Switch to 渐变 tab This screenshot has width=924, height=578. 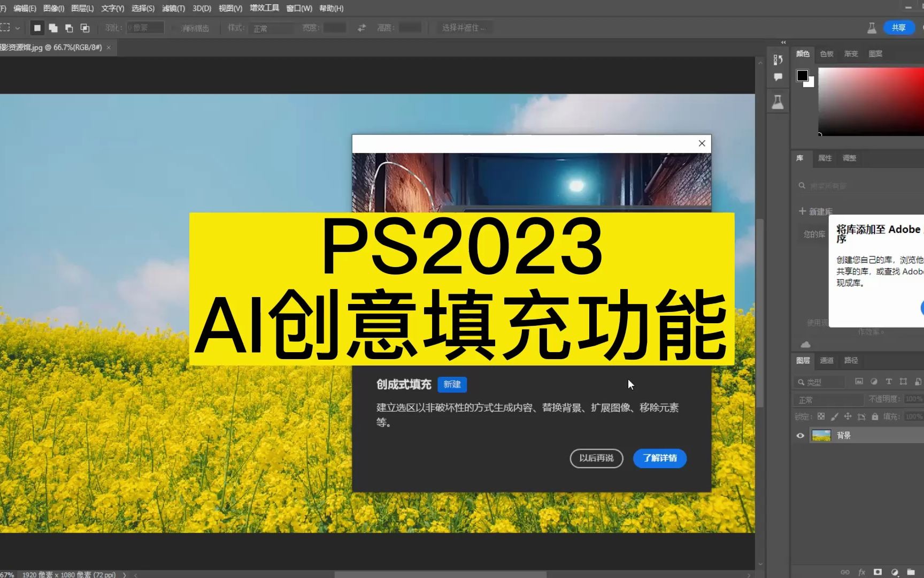point(851,54)
